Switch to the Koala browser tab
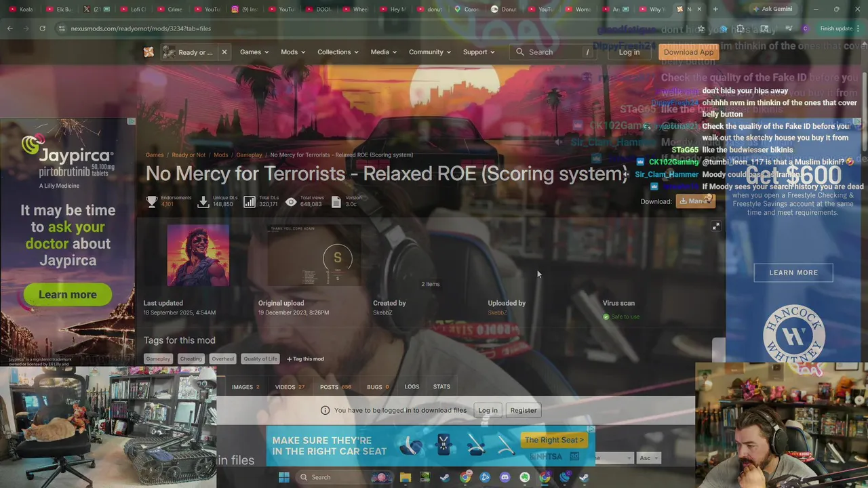Screen dimensions: 868x488 [x=20, y=9]
